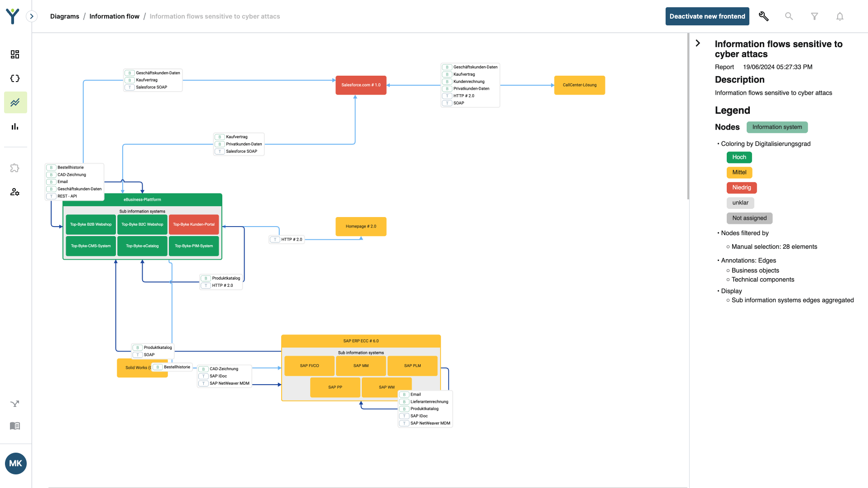Click the Niedrig red legend swatch
The image size is (868, 488).
(x=741, y=188)
